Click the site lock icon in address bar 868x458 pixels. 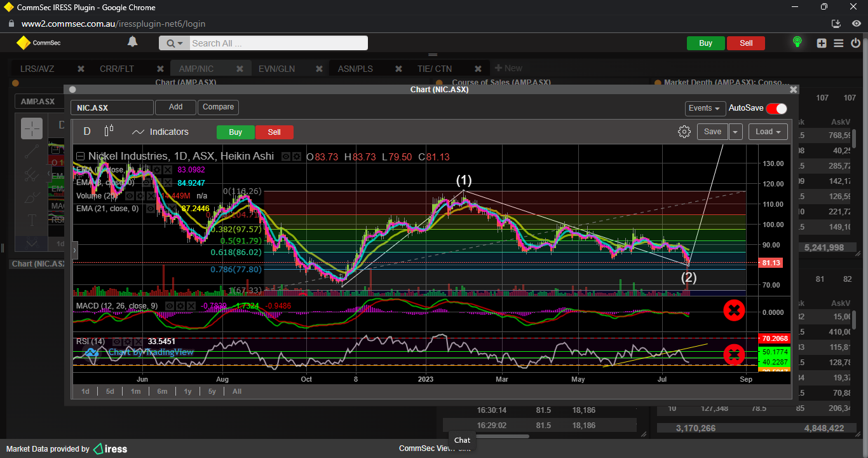pos(11,24)
